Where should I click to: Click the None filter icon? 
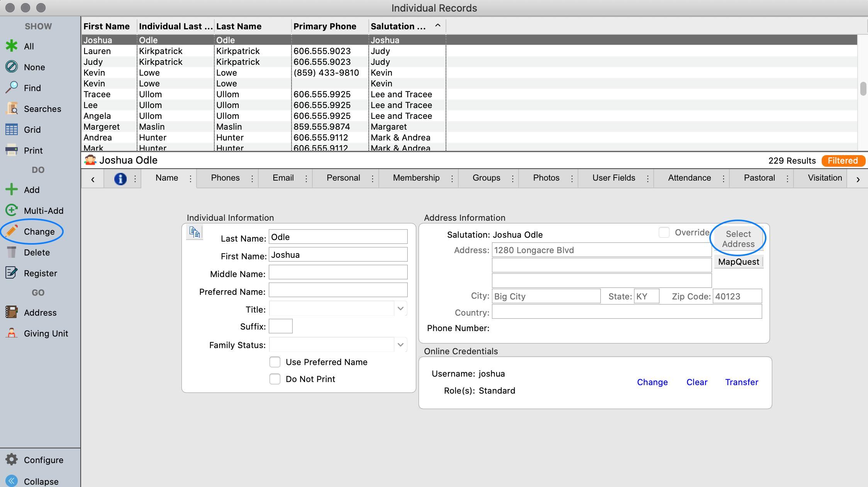(12, 67)
